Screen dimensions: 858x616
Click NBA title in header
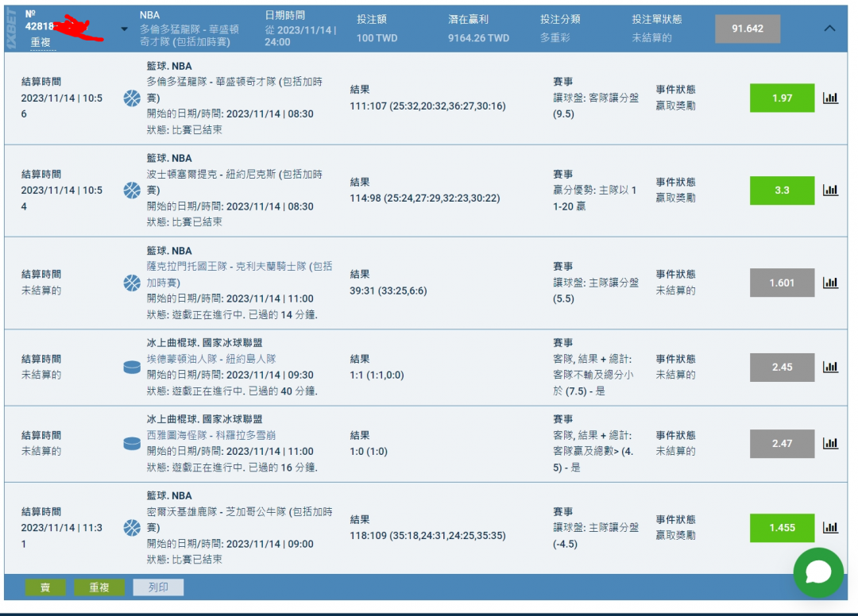point(149,15)
